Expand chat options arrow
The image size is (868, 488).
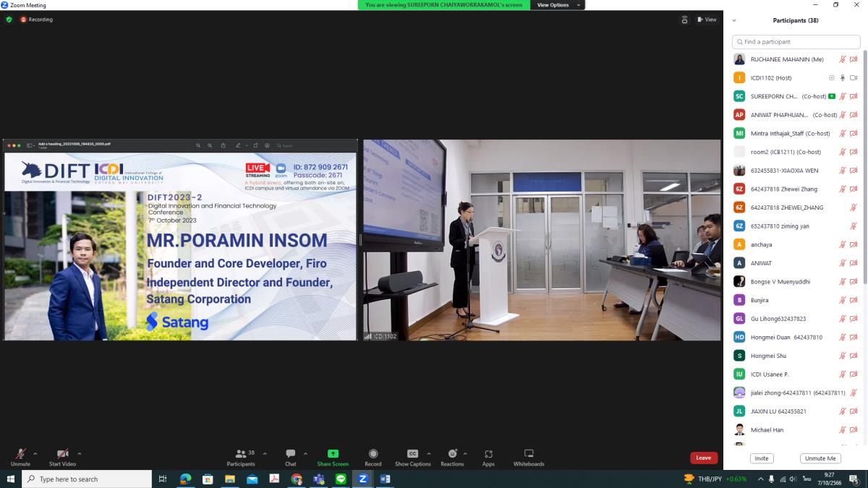pyautogui.click(x=305, y=454)
